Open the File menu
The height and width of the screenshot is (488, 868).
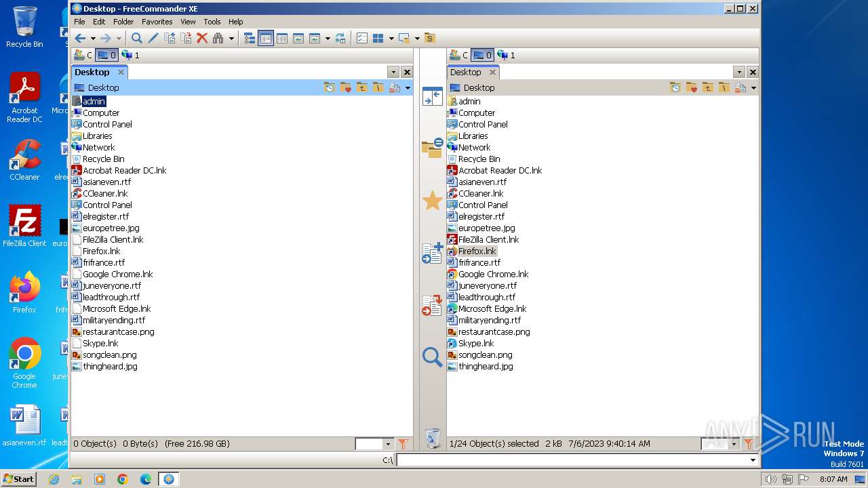pos(79,22)
